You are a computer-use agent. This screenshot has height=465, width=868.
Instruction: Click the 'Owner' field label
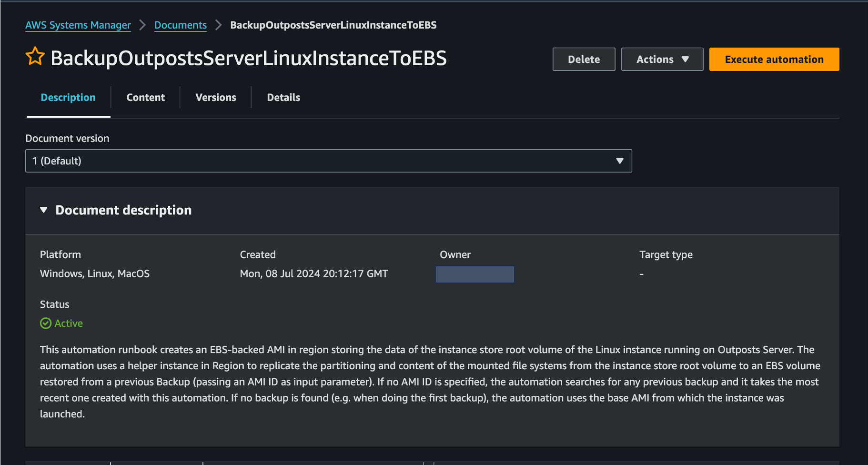[455, 255]
